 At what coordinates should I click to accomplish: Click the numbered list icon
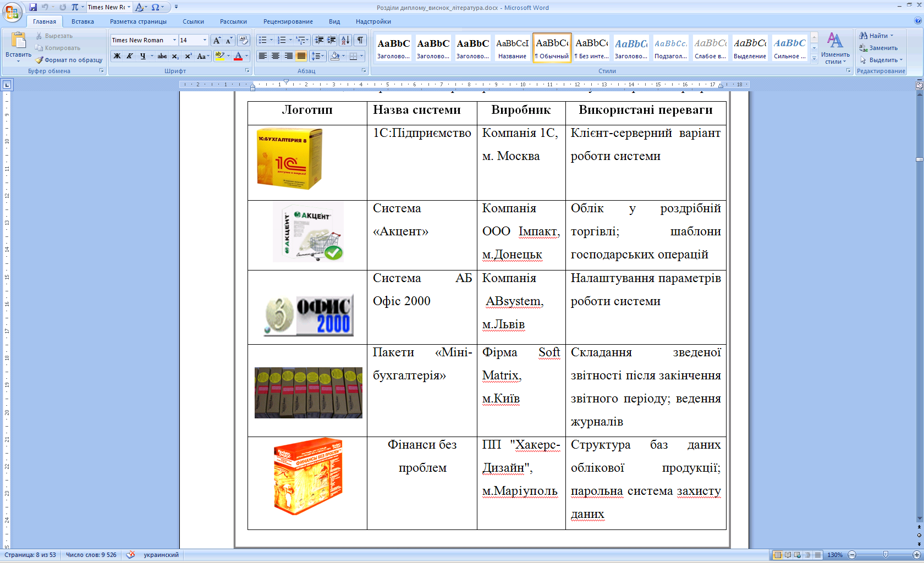pos(282,40)
